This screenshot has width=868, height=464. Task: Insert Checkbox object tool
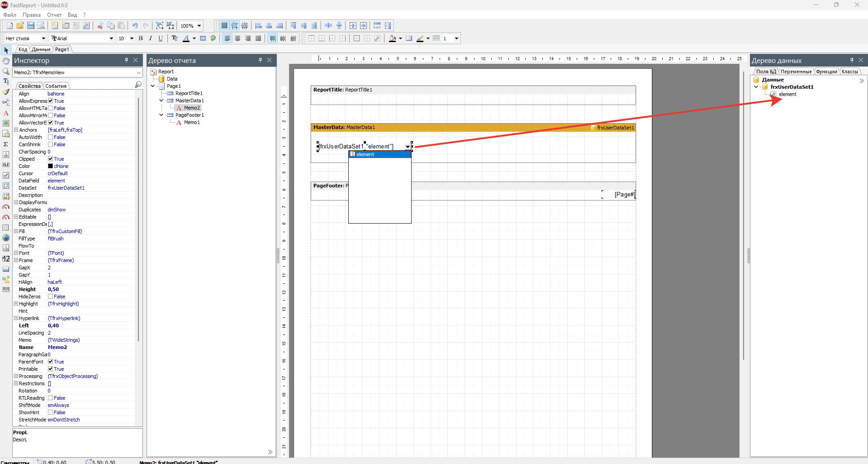(6, 175)
